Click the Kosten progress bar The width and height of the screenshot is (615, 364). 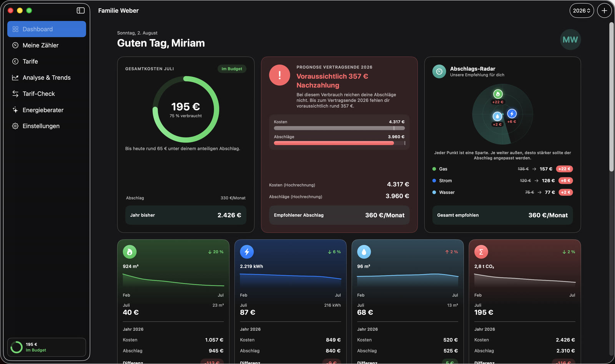(339, 128)
